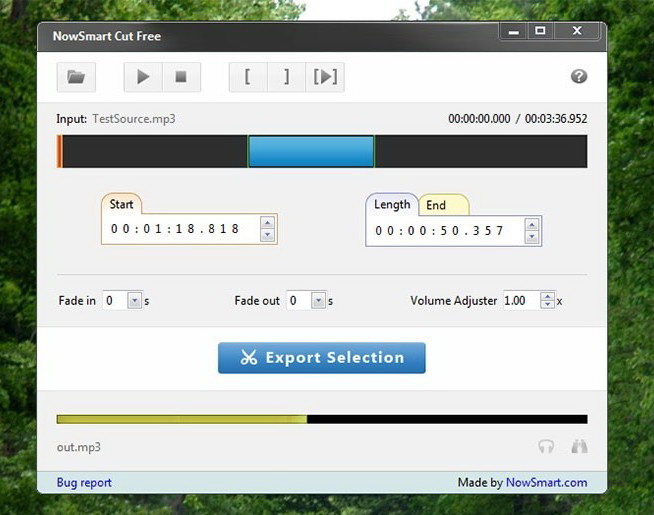
Task: Stop audio playback
Action: [181, 77]
